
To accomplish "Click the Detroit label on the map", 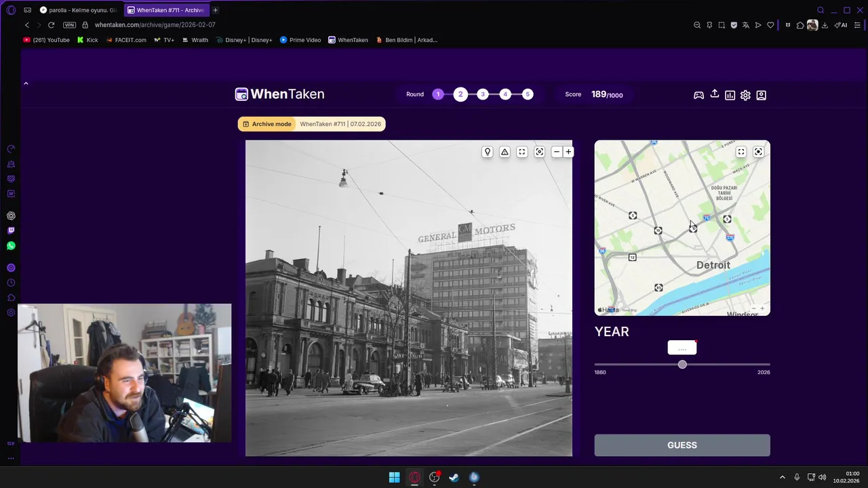I will tap(713, 265).
